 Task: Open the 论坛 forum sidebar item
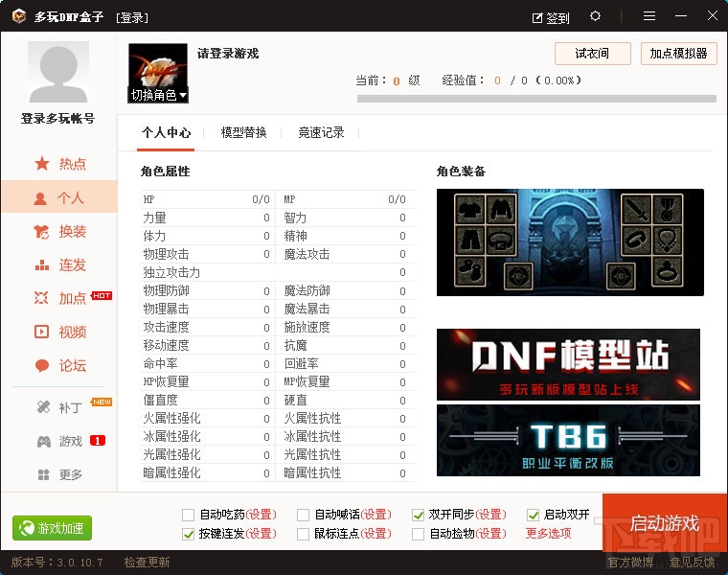(60, 365)
